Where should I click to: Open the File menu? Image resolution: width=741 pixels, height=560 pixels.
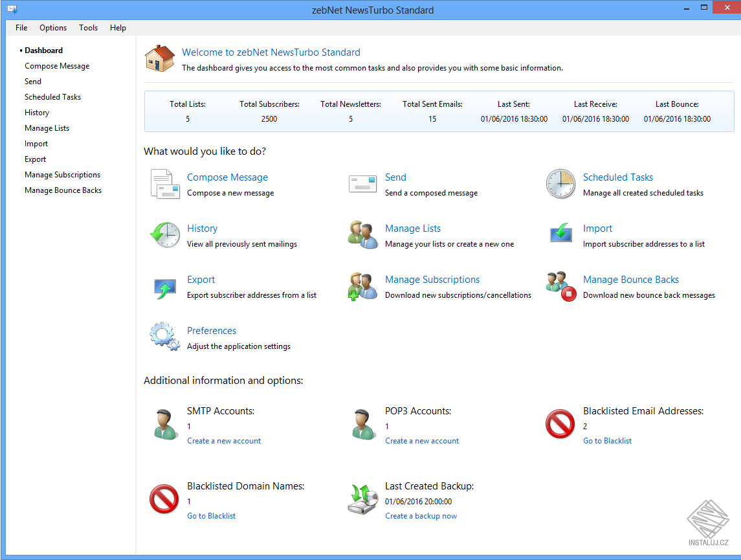point(21,28)
